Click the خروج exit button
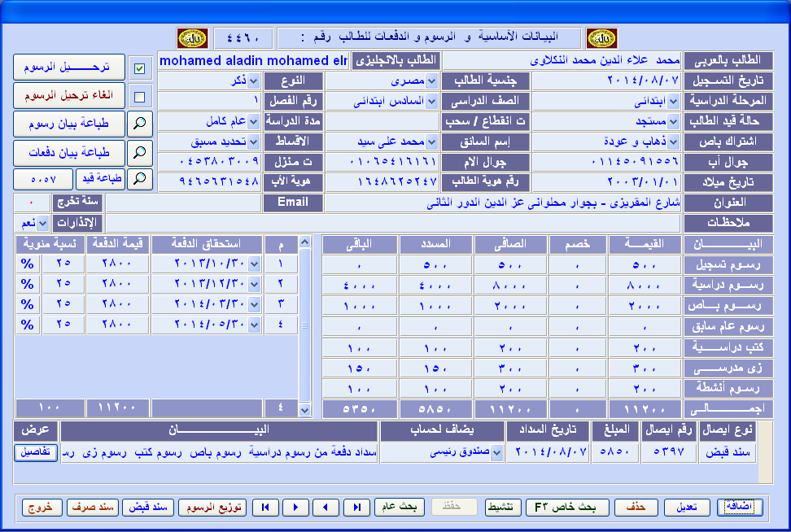 click(x=42, y=507)
